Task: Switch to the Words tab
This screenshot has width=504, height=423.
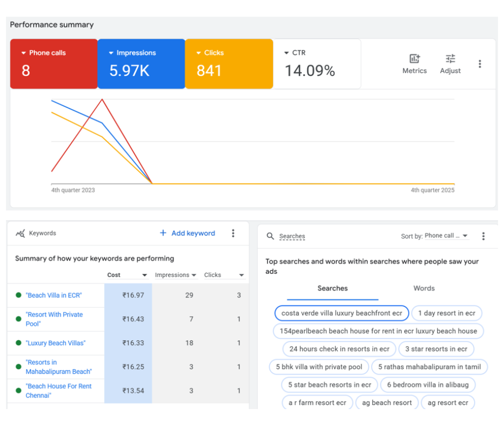Action: [x=424, y=288]
